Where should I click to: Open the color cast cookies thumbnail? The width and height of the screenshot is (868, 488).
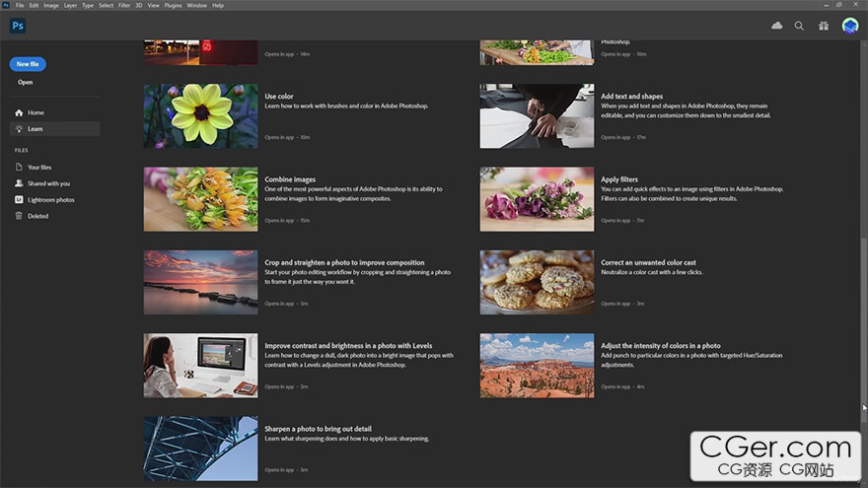click(537, 282)
